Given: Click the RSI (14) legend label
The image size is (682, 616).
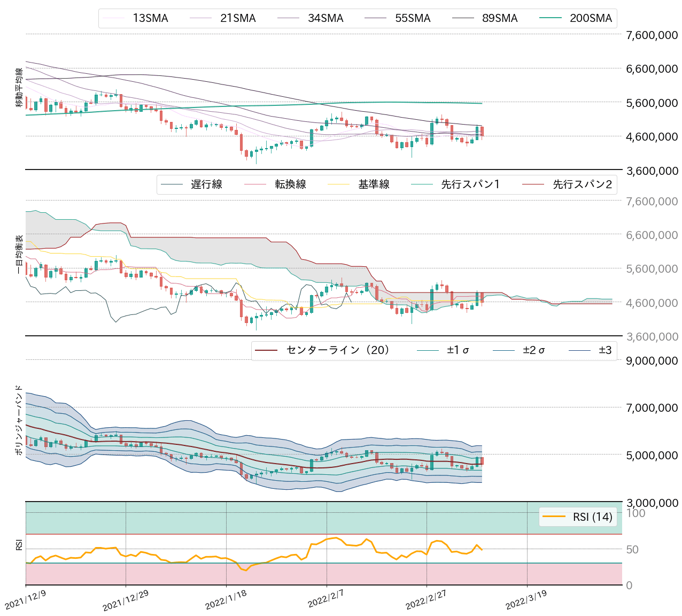Looking at the screenshot, I should pos(590,517).
